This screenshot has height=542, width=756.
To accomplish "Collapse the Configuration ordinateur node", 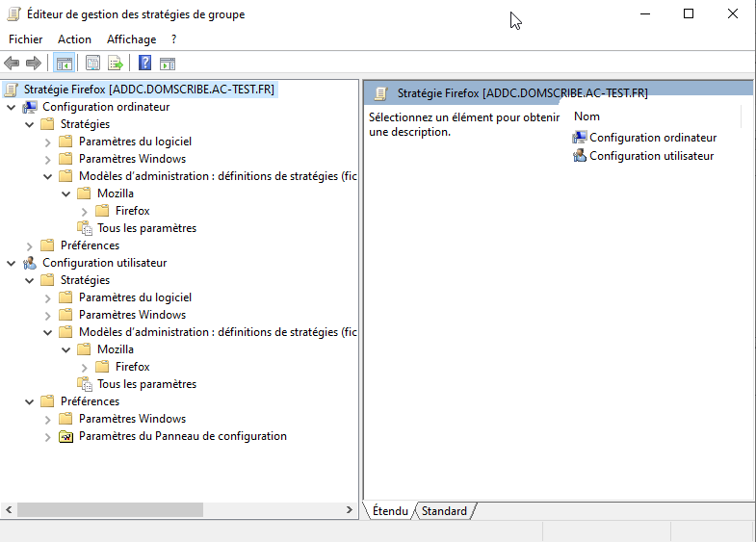I will [x=12, y=108].
